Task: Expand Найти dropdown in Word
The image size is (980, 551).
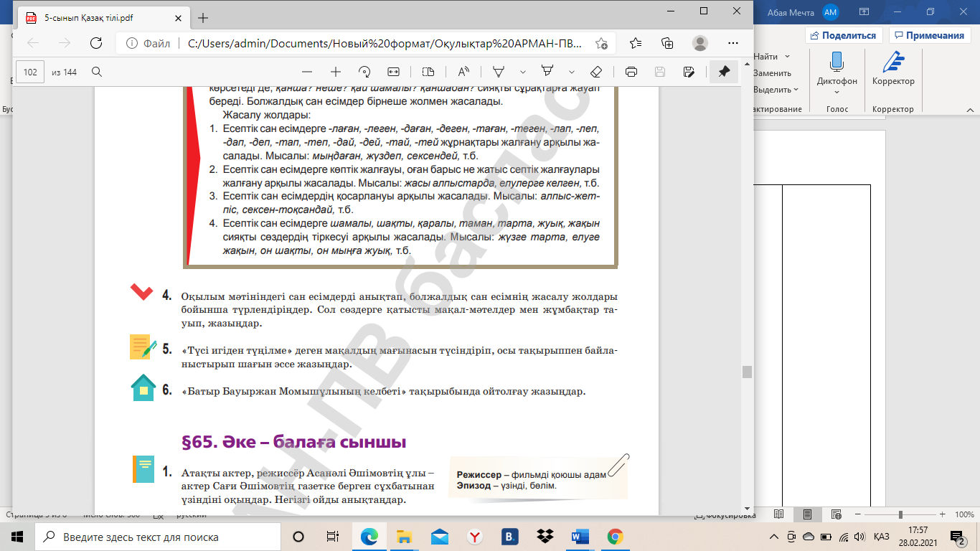Action: click(787, 56)
